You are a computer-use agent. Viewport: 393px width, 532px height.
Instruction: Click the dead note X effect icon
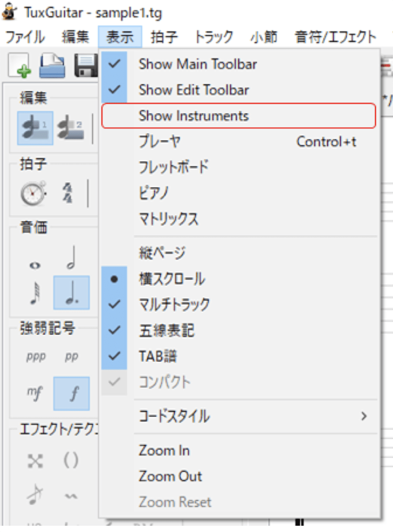pos(34,460)
